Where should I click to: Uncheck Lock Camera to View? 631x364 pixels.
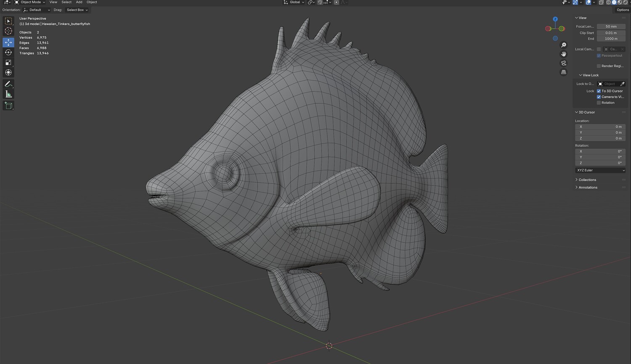point(599,97)
